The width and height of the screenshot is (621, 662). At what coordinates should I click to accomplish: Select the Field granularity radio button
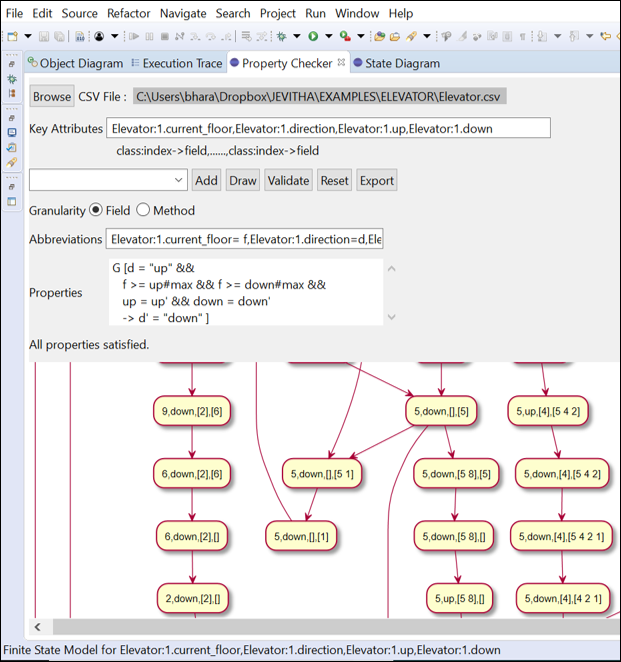click(96, 211)
